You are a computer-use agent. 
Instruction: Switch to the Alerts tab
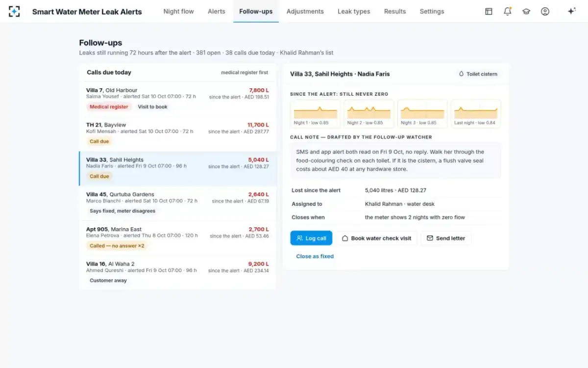click(217, 11)
